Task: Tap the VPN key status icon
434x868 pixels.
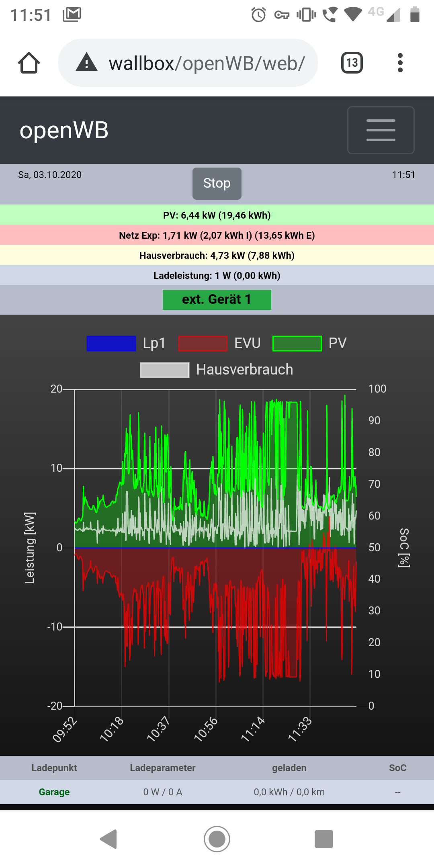Action: click(x=282, y=15)
